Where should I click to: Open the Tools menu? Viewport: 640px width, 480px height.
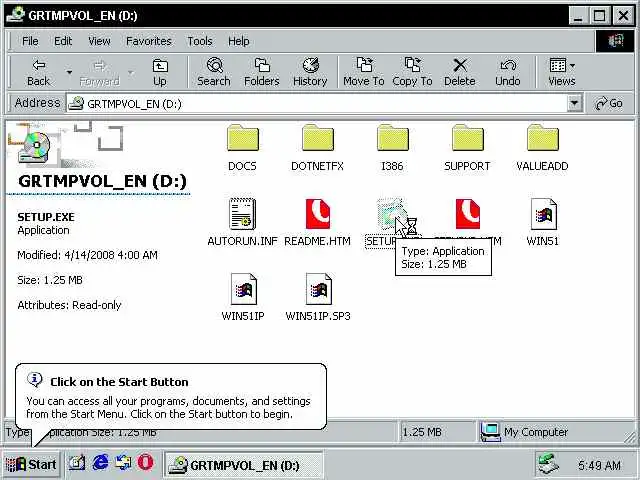coord(200,41)
